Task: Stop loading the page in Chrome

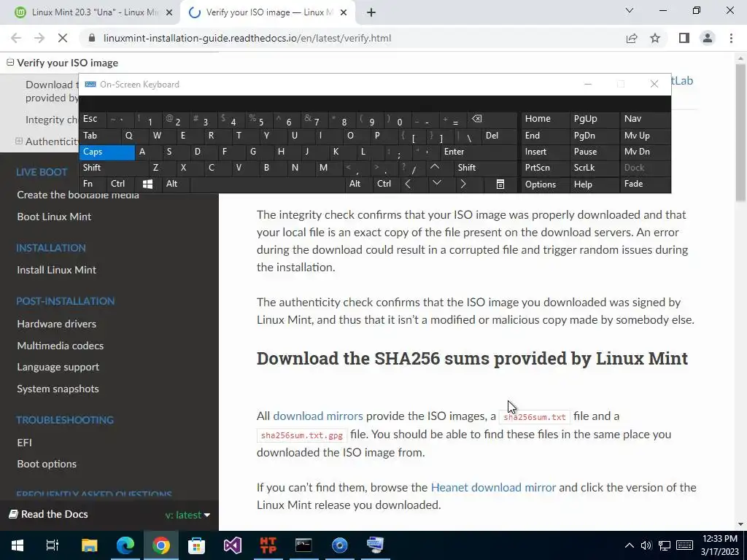Action: 63,38
